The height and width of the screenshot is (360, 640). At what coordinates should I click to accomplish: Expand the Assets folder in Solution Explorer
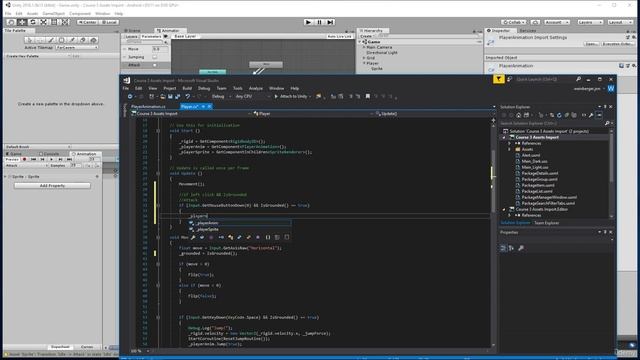coord(509,149)
